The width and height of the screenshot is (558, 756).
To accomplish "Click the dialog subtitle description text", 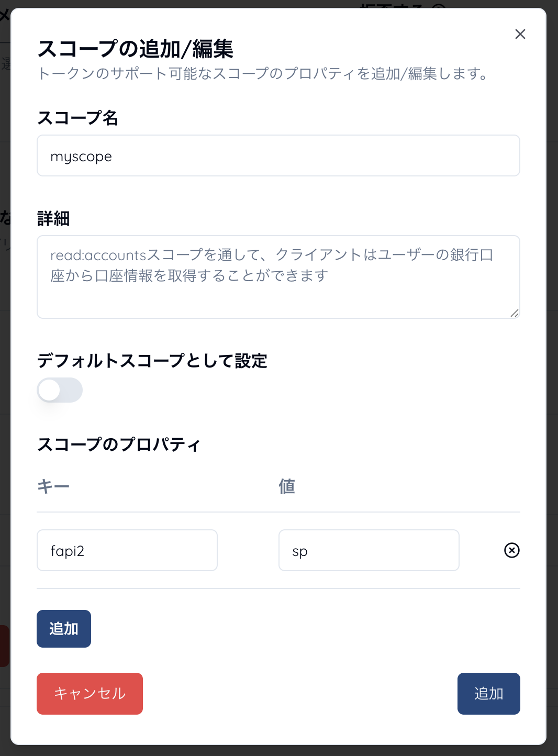I will tap(263, 74).
